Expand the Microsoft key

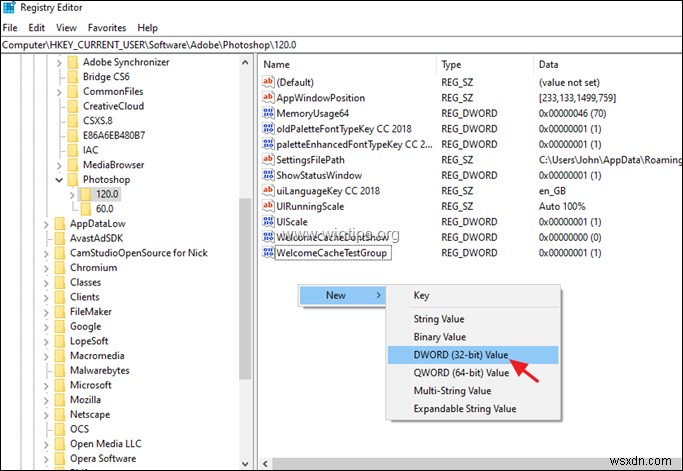pyautogui.click(x=46, y=386)
